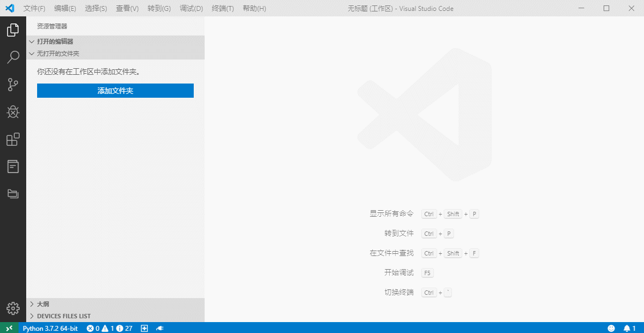Select Python 3.7.2 64-bit interpreter in status bar

pyautogui.click(x=50, y=328)
